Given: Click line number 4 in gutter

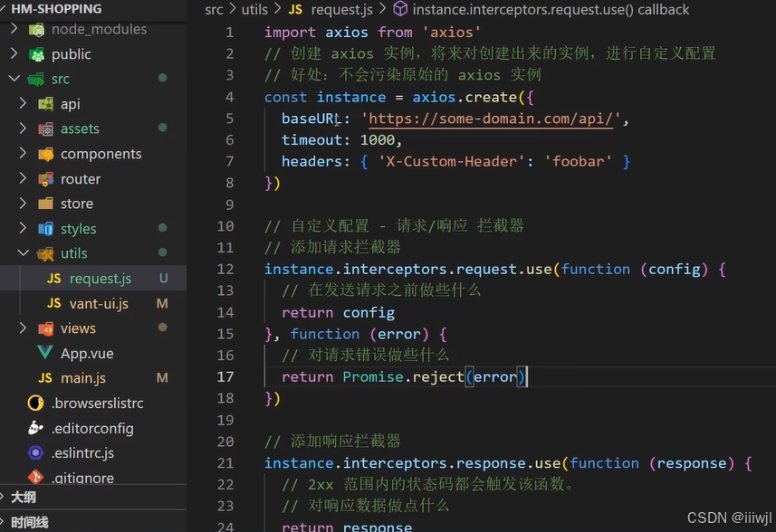Looking at the screenshot, I should pyautogui.click(x=230, y=97).
